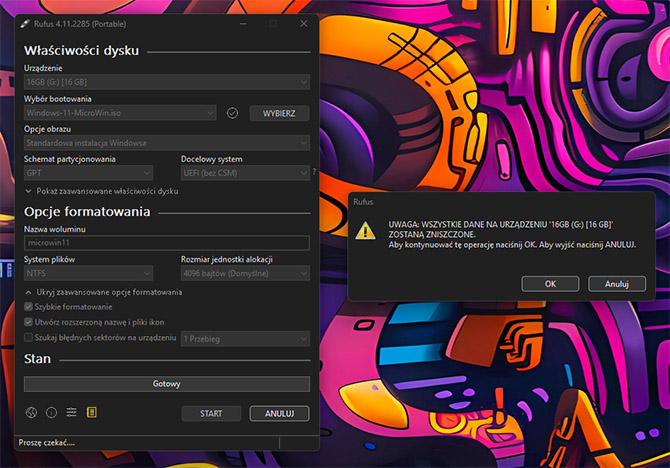Viewport: 670px width, 468px height.
Task: Open the language globe icon
Action: click(31, 412)
